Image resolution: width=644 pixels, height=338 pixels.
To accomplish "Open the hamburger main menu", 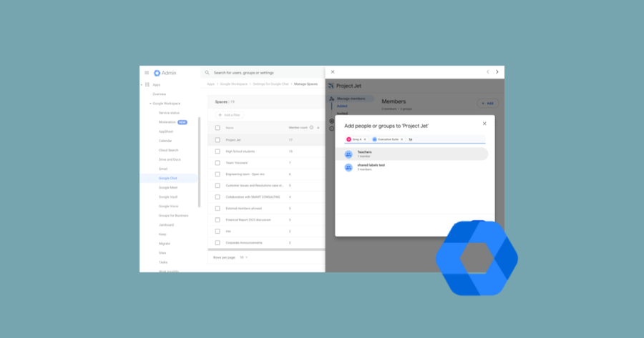I will coord(147,73).
